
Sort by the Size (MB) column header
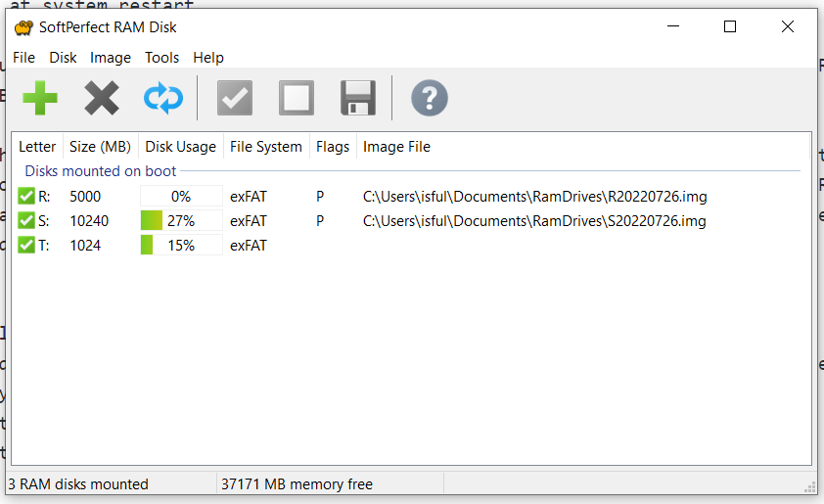[100, 147]
